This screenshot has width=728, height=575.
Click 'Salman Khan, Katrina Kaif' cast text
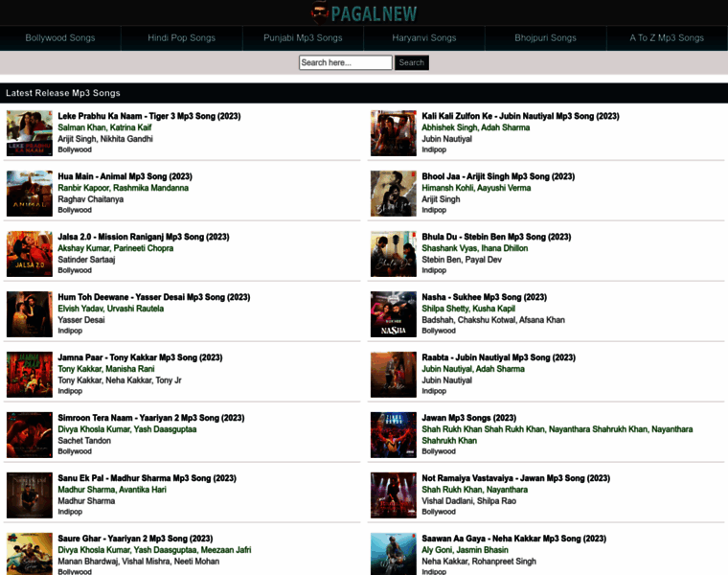(104, 127)
